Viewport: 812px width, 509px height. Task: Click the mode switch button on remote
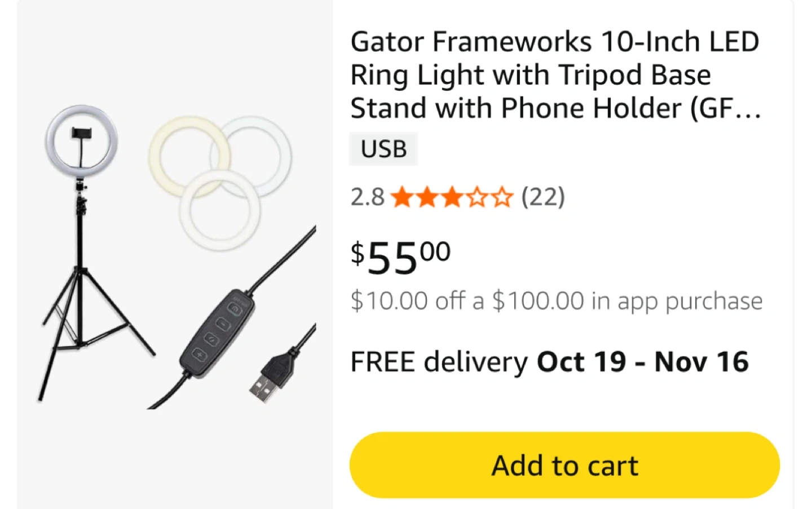(211, 339)
